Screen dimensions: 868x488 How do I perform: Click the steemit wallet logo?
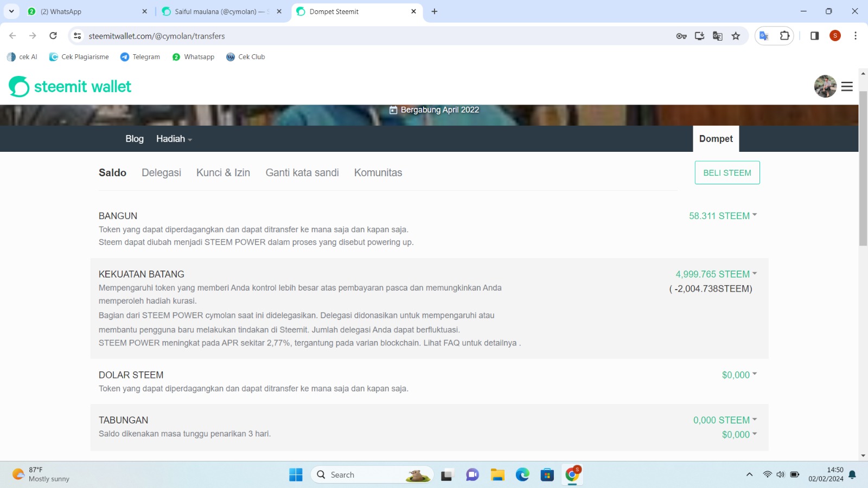coord(70,87)
